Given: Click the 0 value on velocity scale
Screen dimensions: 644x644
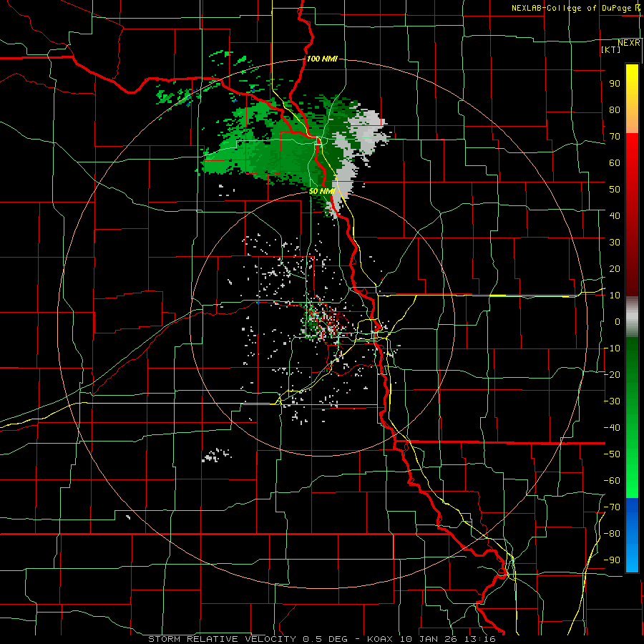Looking at the screenshot, I should click(x=618, y=321).
